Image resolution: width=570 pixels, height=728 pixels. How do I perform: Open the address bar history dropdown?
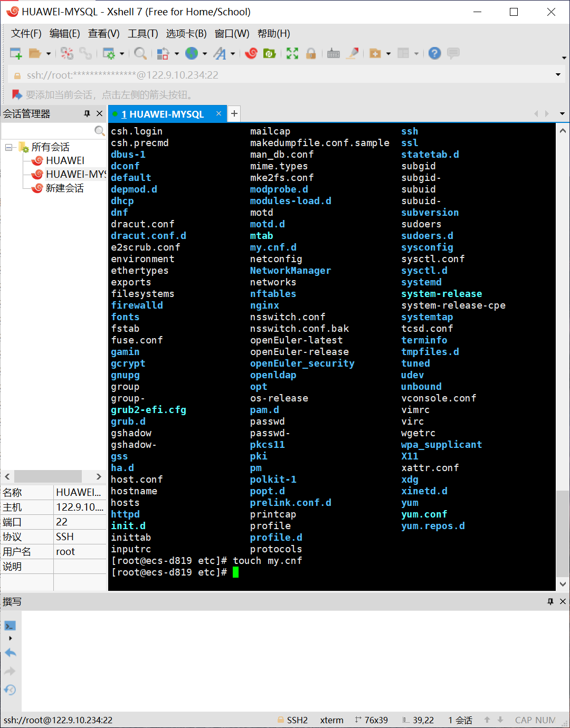[x=558, y=75]
